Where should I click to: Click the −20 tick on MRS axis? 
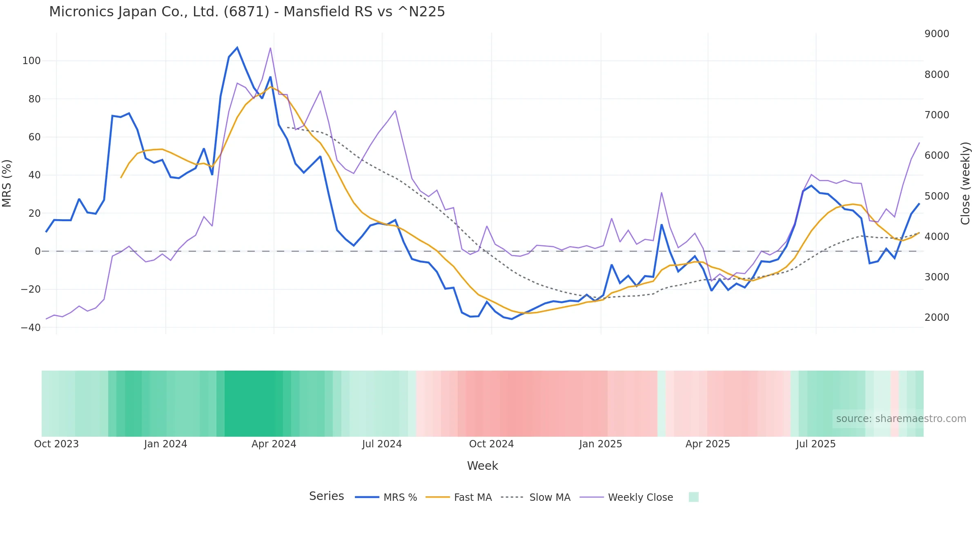[x=31, y=289]
